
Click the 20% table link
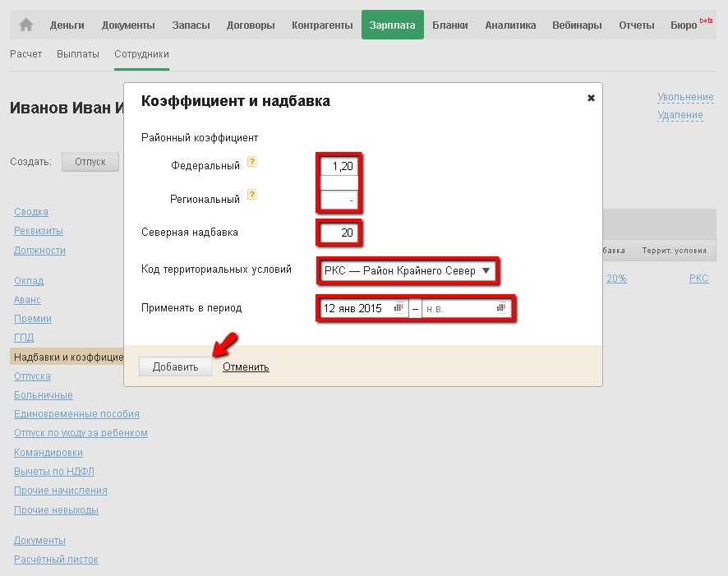point(616,278)
